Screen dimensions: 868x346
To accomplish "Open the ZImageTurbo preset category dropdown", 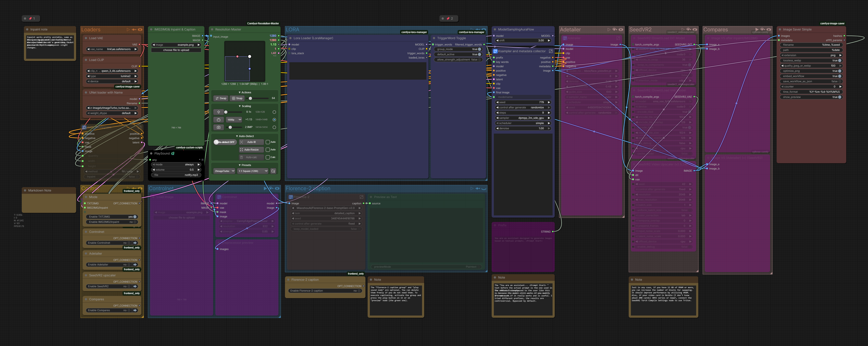I will pyautogui.click(x=225, y=171).
